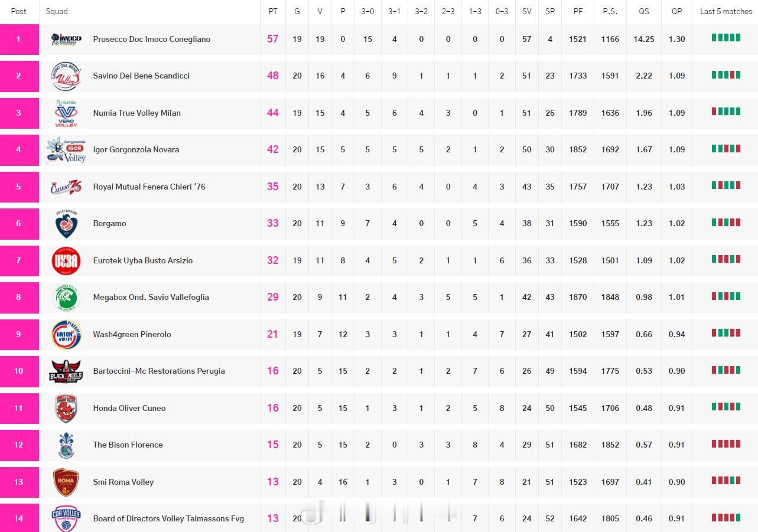Click Perugia's 0.53 QS value
Screen dimensions: 758x532
[644, 371]
